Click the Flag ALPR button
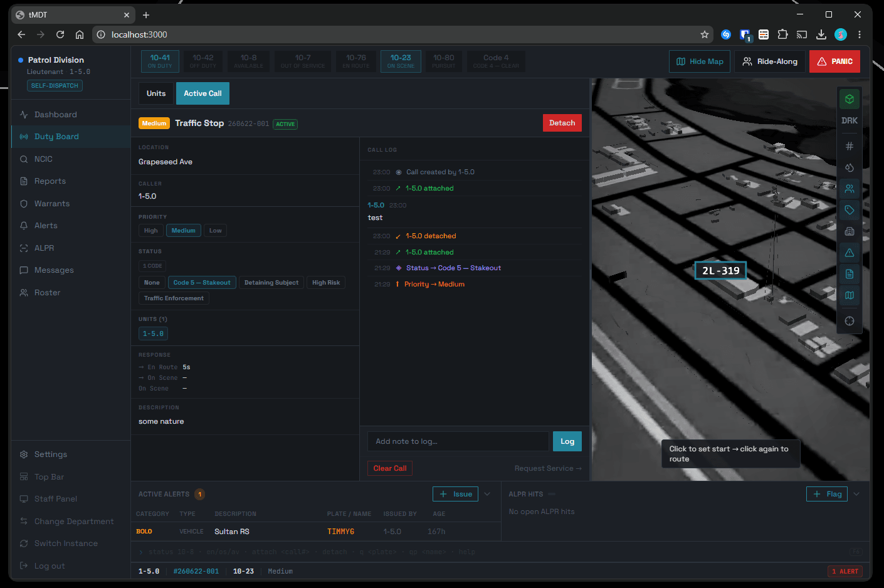This screenshot has height=588, width=884. tap(827, 494)
